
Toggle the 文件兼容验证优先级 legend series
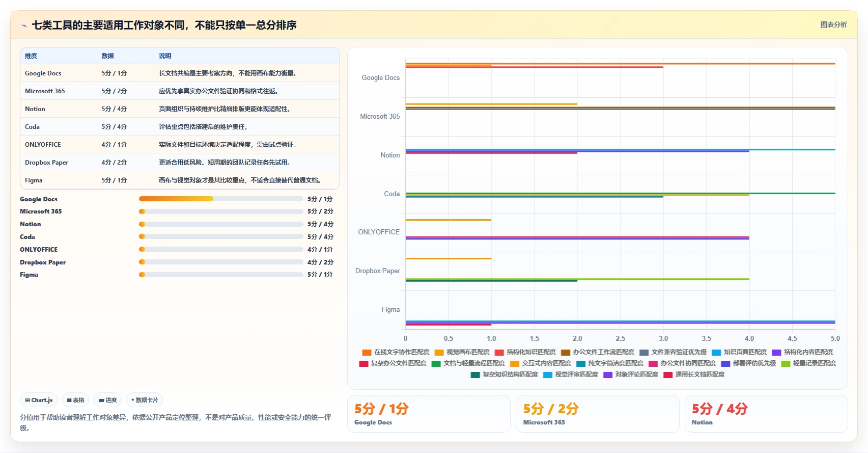click(x=673, y=352)
